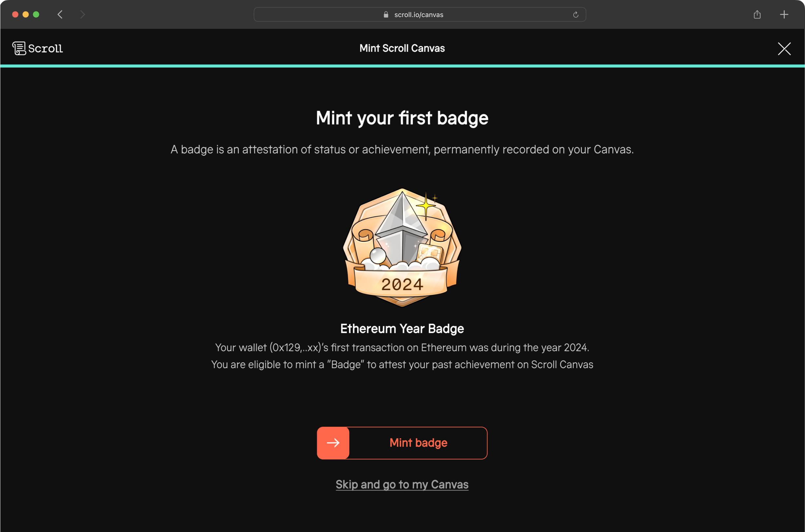This screenshot has width=805, height=532.
Task: Close the browser window with the red button
Action: [15, 15]
